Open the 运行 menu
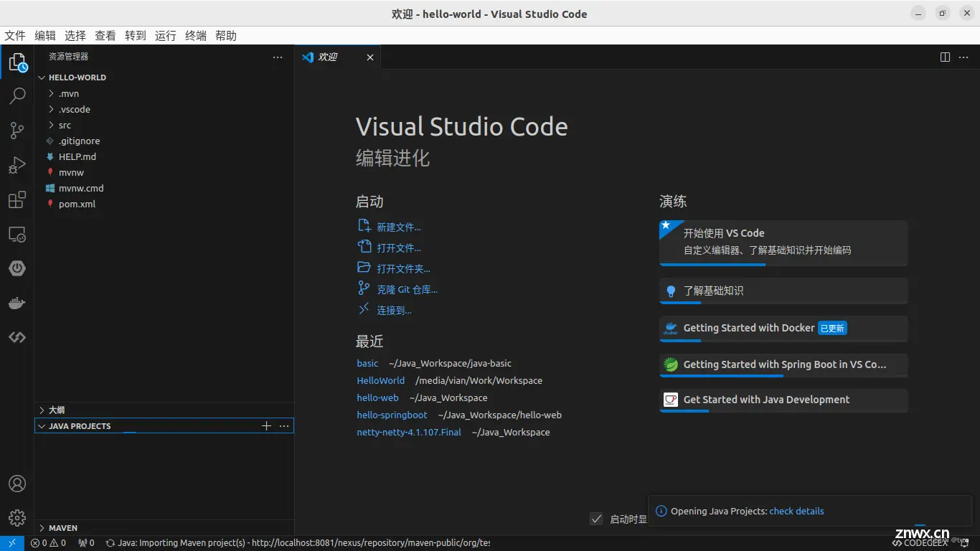 click(166, 36)
